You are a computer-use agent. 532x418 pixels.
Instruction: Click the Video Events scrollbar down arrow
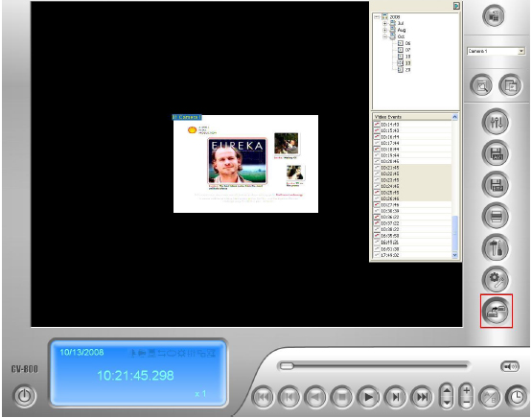[455, 255]
